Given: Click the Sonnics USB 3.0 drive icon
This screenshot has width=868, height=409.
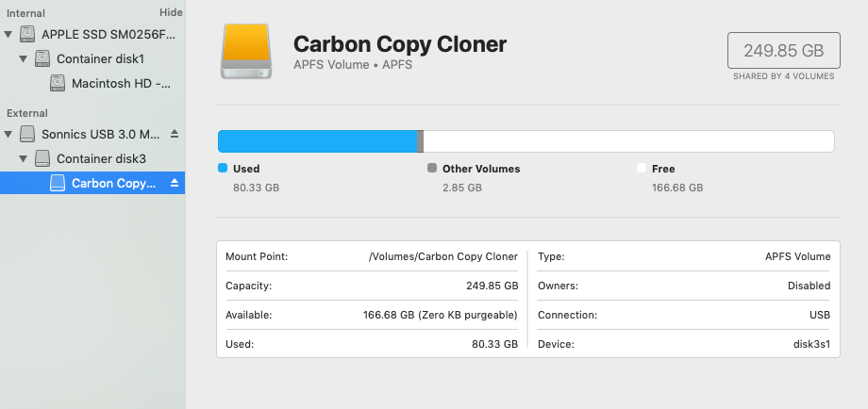Looking at the screenshot, I should 27,134.
